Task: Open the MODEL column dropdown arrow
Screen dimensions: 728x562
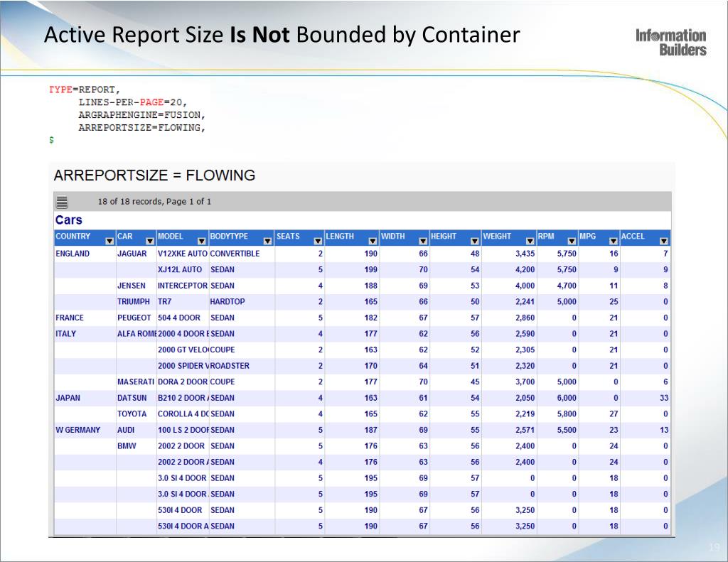Action: [x=201, y=241]
